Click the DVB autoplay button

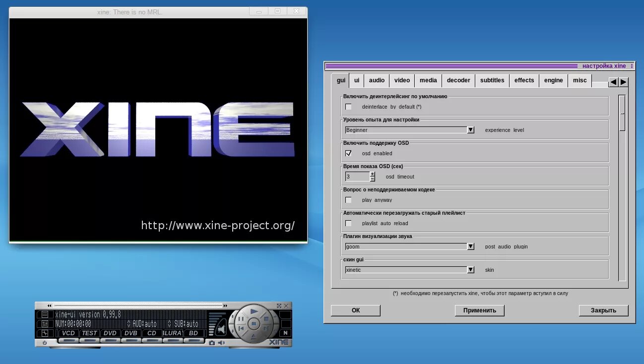[x=131, y=333]
